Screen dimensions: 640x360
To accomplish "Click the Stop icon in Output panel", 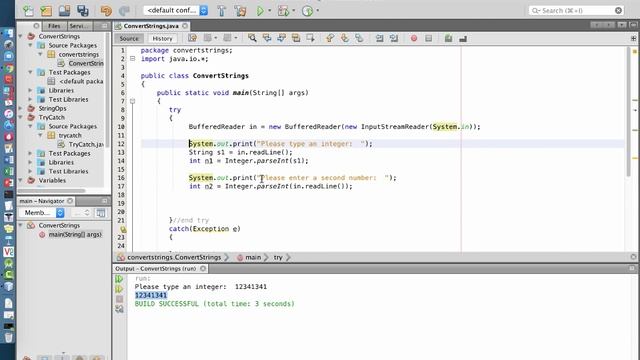I will pyautogui.click(x=119, y=299).
